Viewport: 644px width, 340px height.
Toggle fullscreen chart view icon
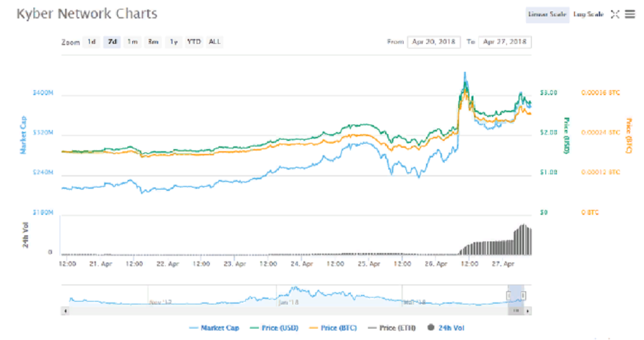615,14
